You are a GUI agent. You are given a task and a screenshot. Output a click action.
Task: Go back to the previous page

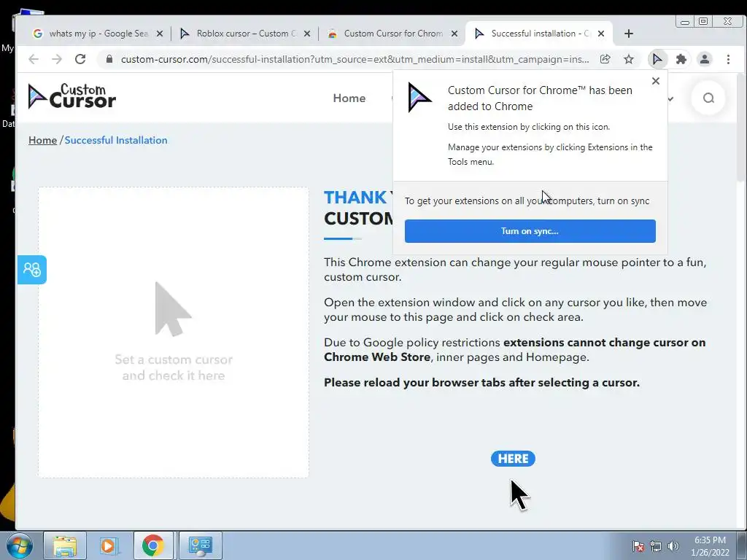[34, 59]
